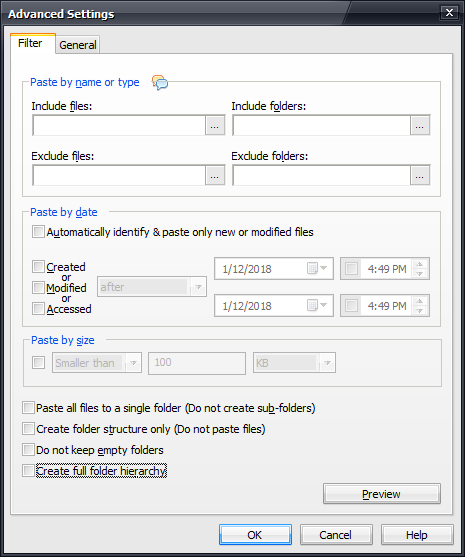This screenshot has height=557, width=465.
Task: Open browse button for Include folders
Action: [x=420, y=125]
